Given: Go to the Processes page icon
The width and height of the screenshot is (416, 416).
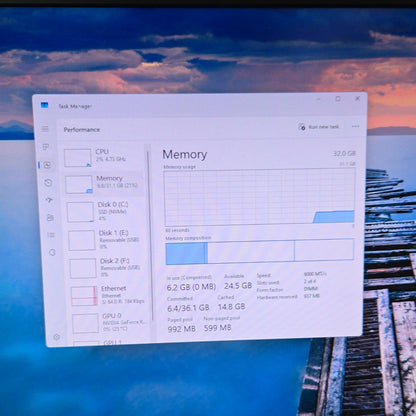Looking at the screenshot, I should [x=46, y=147].
